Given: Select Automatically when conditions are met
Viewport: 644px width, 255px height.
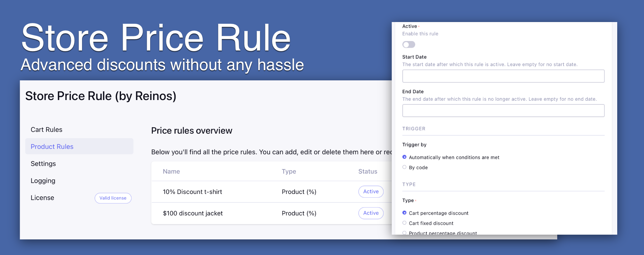Looking at the screenshot, I should click(404, 157).
